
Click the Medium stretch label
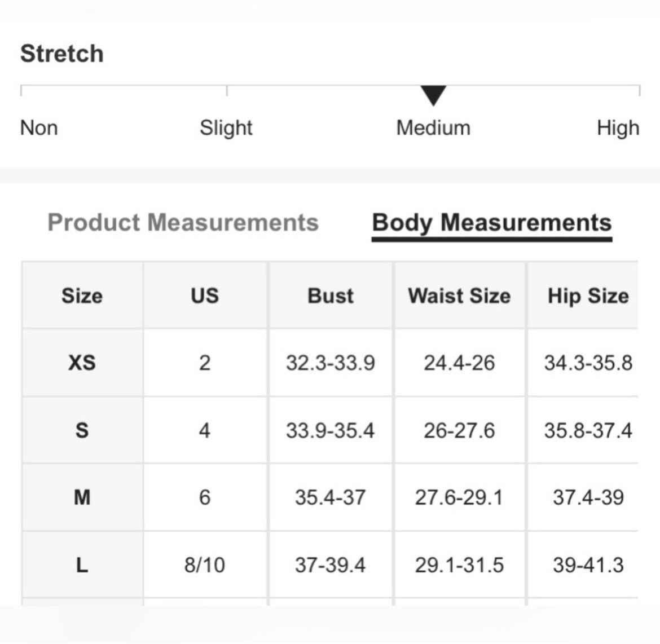433,127
